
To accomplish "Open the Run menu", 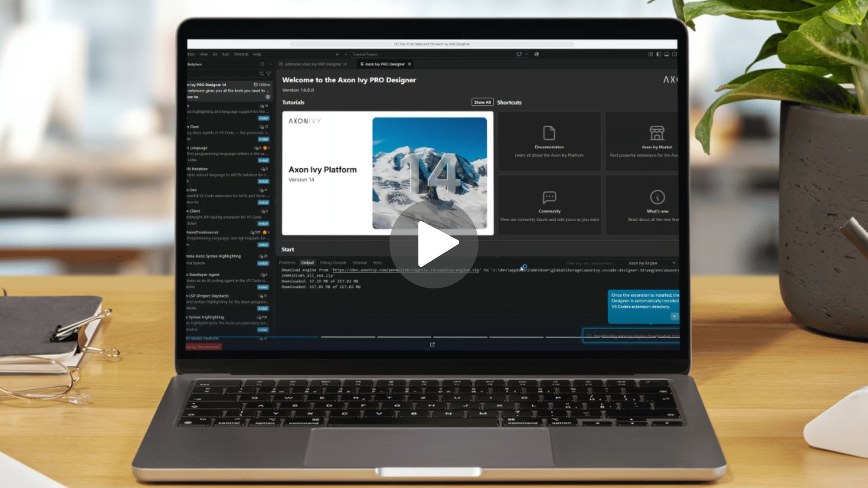I will (225, 54).
